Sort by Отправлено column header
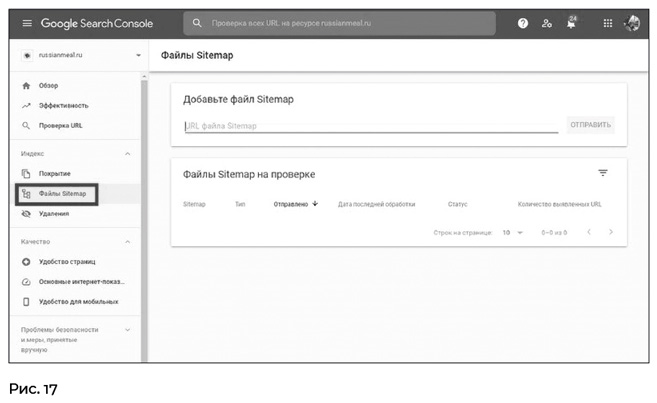 tap(291, 204)
